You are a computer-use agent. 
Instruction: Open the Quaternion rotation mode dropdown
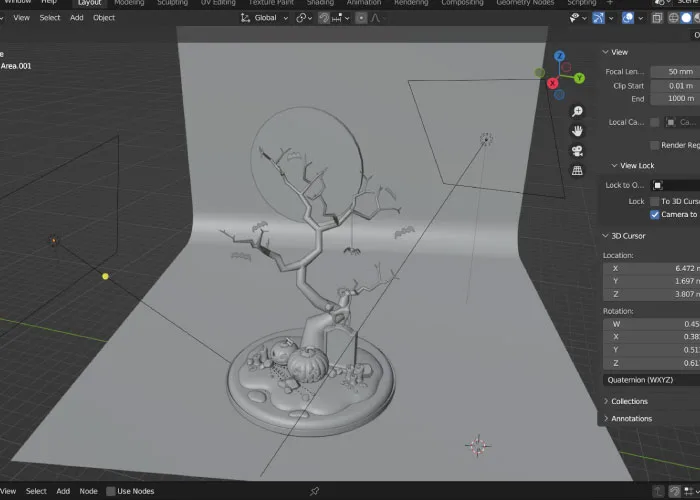pos(650,380)
